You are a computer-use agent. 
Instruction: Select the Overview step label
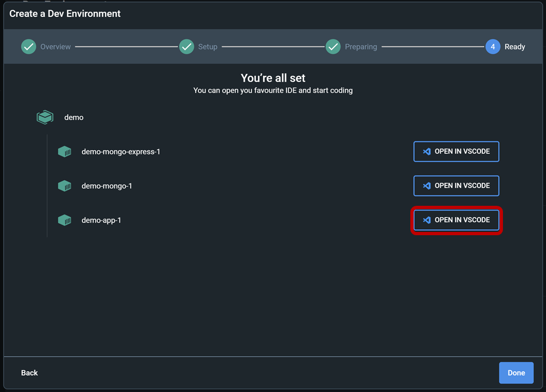(x=56, y=47)
